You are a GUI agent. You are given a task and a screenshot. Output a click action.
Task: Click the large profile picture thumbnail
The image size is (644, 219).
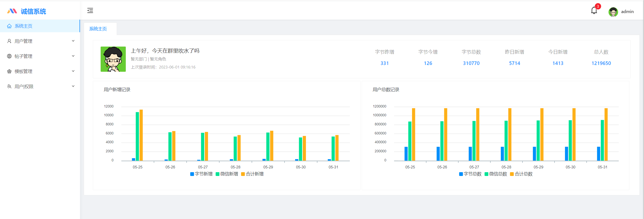(x=113, y=59)
